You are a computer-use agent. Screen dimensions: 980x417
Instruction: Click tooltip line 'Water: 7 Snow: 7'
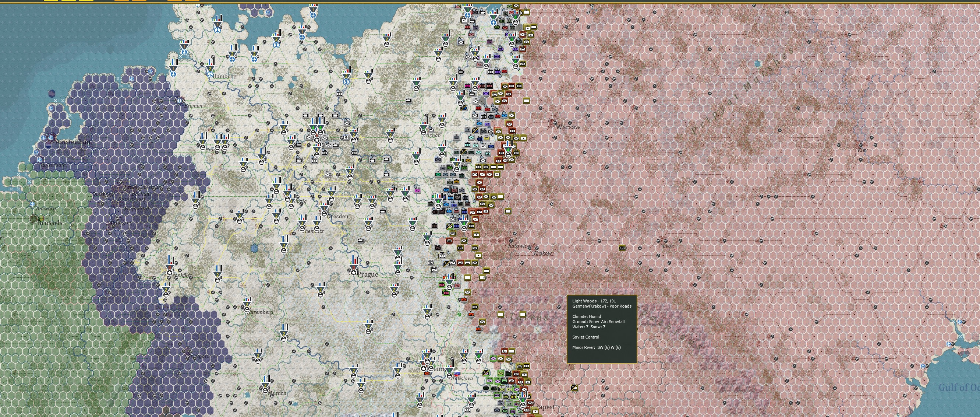pyautogui.click(x=588, y=327)
